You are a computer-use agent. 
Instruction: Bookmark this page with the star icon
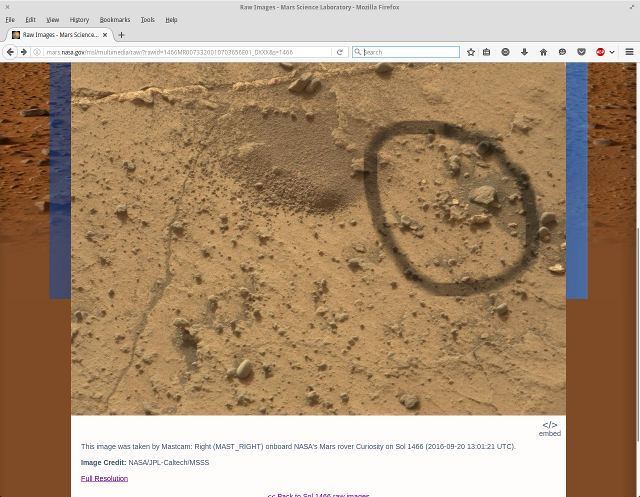(x=471, y=52)
